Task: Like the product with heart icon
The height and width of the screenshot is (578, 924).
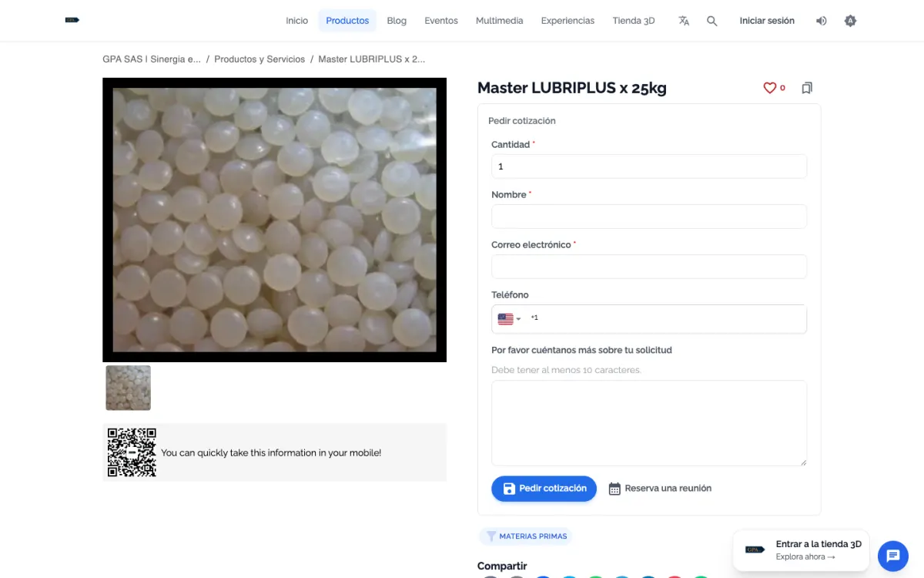Action: coord(769,88)
